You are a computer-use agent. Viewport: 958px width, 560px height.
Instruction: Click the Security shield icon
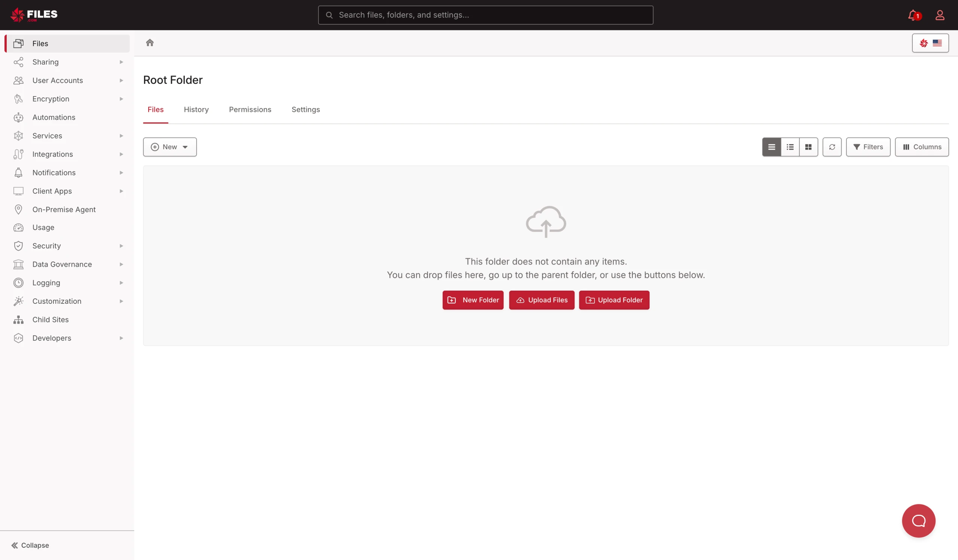pos(18,246)
